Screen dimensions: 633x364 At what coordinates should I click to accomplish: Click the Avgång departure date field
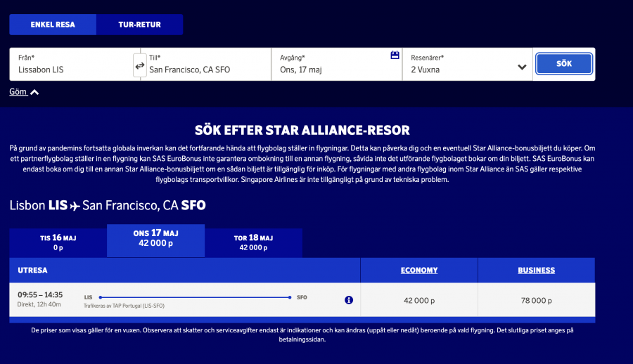(331, 70)
